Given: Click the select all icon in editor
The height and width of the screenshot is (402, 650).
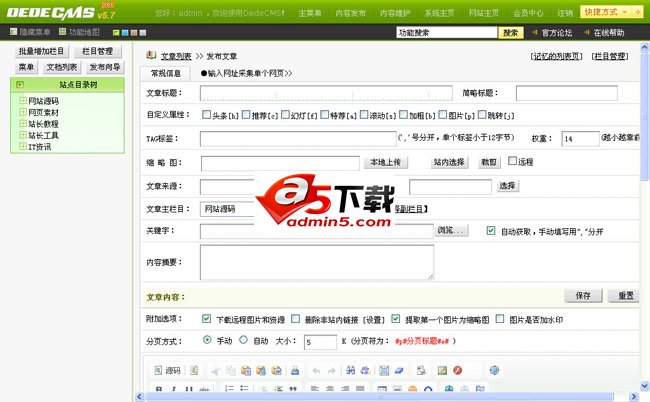Looking at the screenshot, I should (x=384, y=371).
